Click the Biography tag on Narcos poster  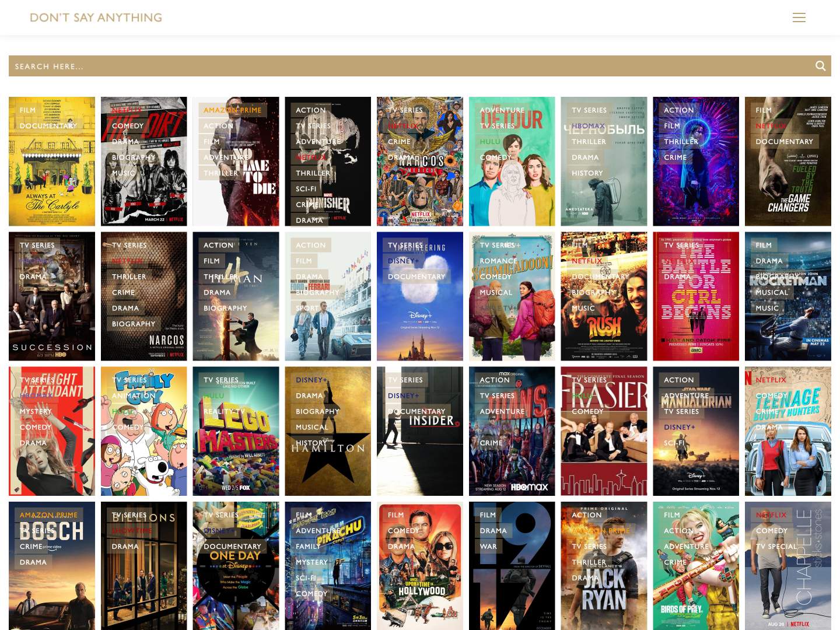[134, 324]
